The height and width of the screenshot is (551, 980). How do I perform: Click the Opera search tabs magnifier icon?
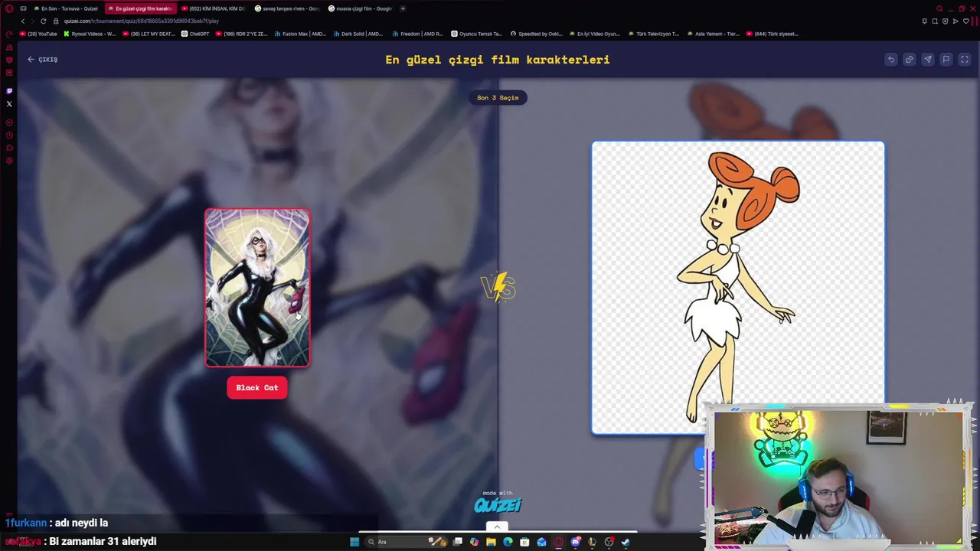tap(939, 8)
